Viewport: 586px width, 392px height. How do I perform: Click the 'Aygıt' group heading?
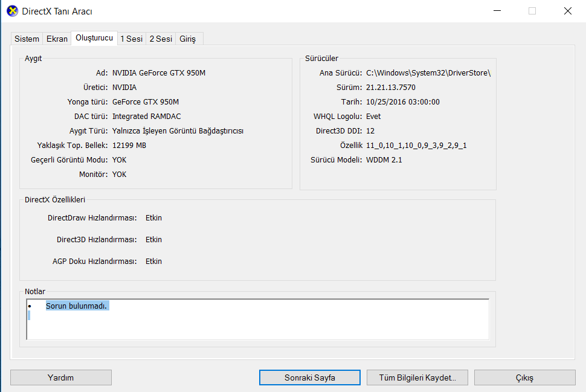[x=33, y=59]
